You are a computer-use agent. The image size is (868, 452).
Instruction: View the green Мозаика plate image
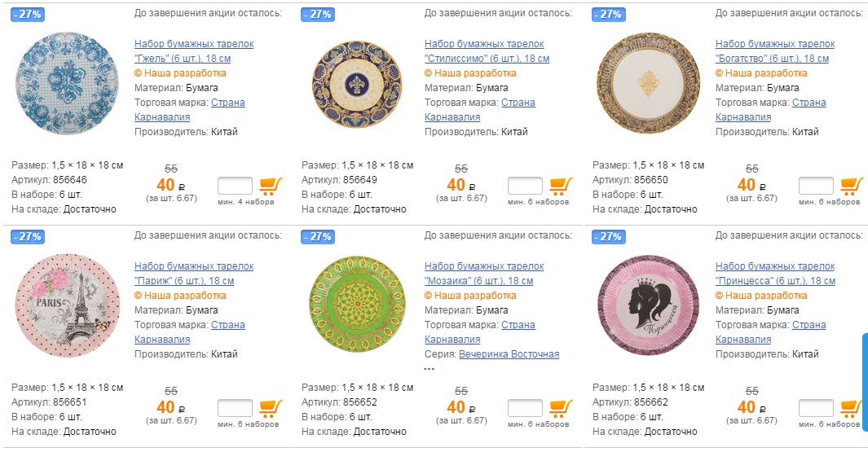point(357,305)
